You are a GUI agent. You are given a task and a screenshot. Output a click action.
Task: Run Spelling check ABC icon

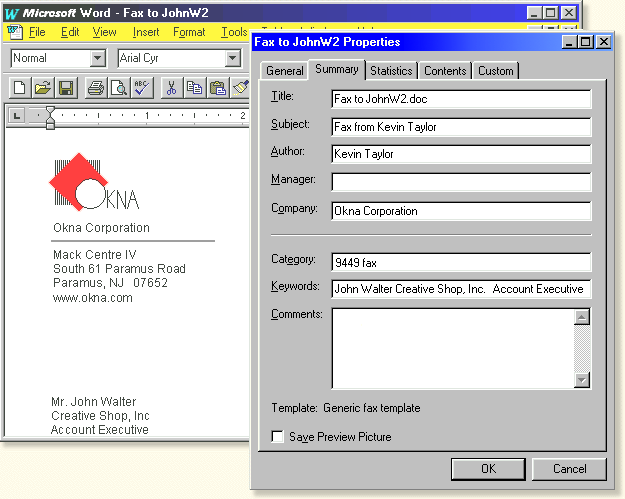coord(142,88)
